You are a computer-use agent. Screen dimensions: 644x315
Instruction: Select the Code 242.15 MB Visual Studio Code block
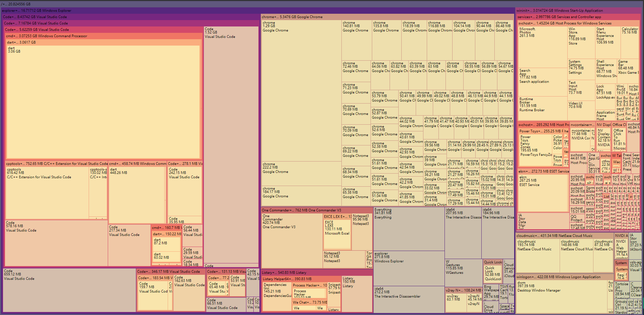(x=184, y=191)
